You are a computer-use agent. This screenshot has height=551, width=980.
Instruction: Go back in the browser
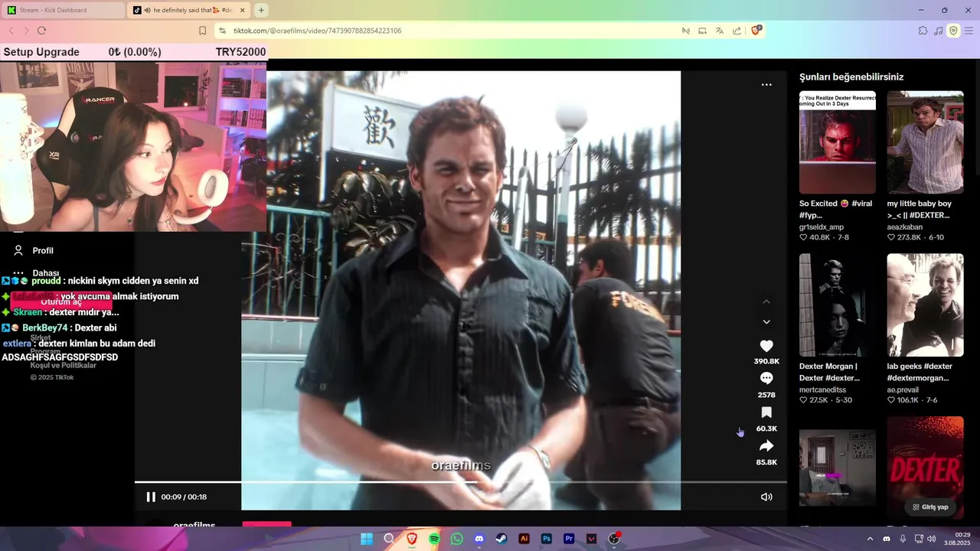(x=11, y=31)
